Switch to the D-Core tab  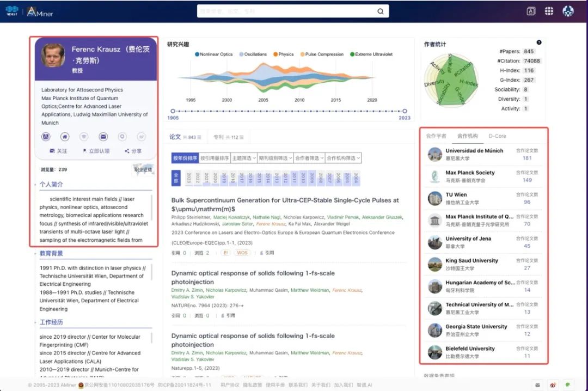[497, 136]
